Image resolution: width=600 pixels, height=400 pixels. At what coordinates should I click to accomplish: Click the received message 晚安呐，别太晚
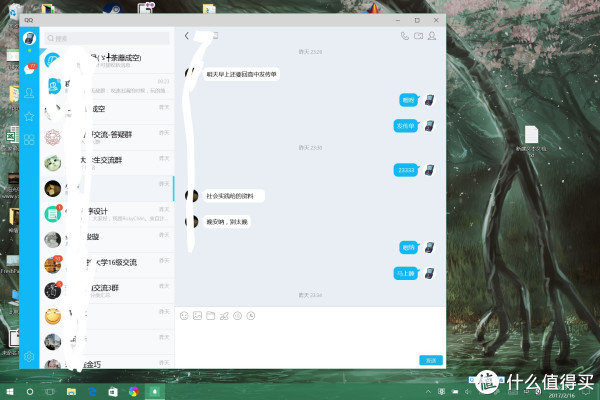click(x=227, y=222)
